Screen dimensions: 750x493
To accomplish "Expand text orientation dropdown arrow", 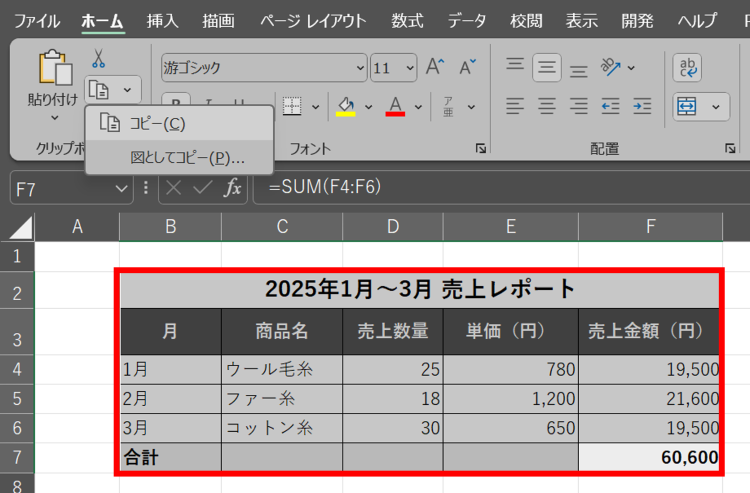I will point(631,68).
